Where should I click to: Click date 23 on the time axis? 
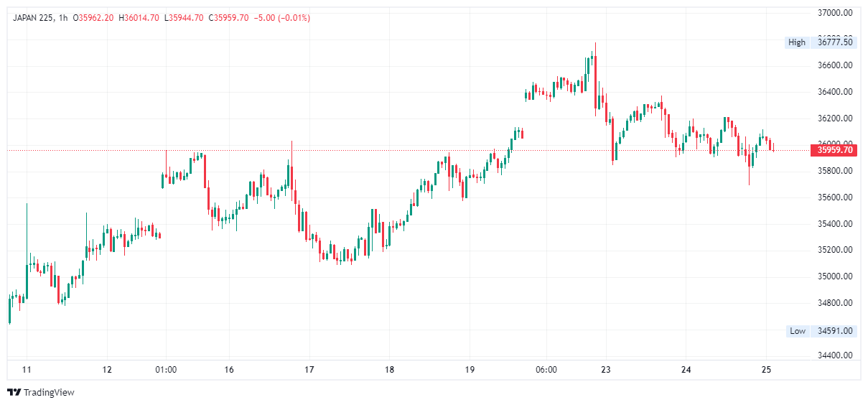pos(605,370)
